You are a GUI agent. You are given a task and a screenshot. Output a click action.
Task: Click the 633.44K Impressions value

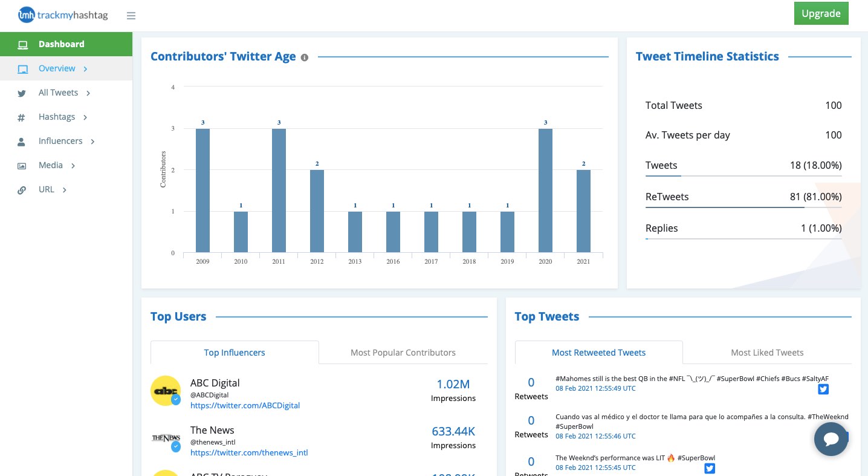(x=453, y=431)
